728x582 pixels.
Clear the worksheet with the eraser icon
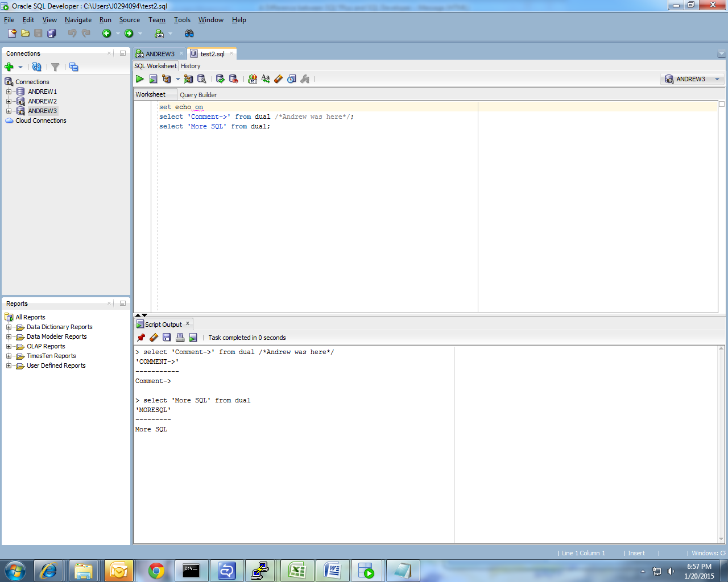click(278, 79)
